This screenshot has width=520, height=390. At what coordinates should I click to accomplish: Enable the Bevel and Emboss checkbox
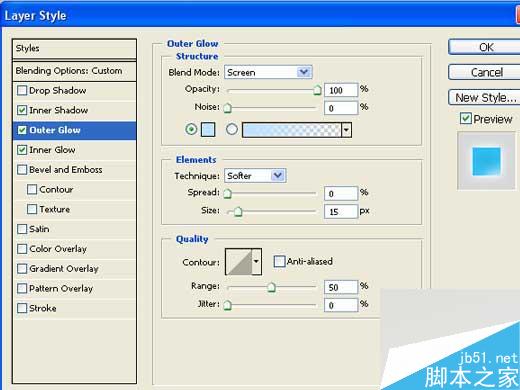point(22,170)
